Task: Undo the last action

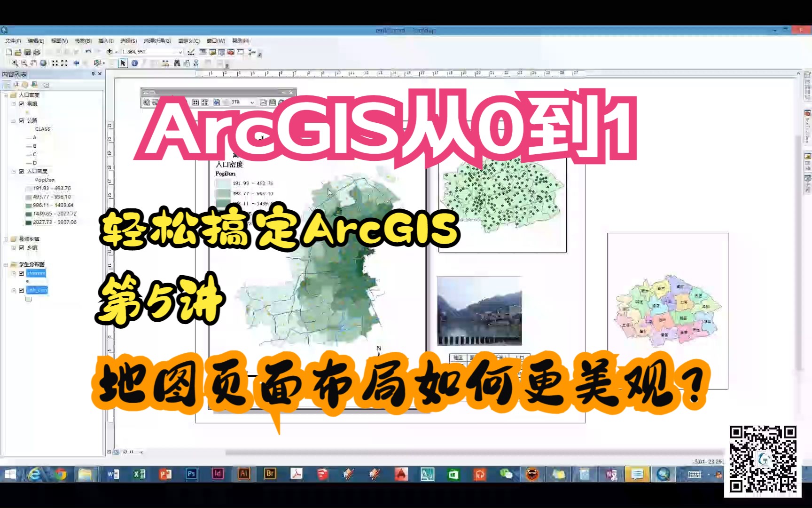Action: (x=88, y=52)
